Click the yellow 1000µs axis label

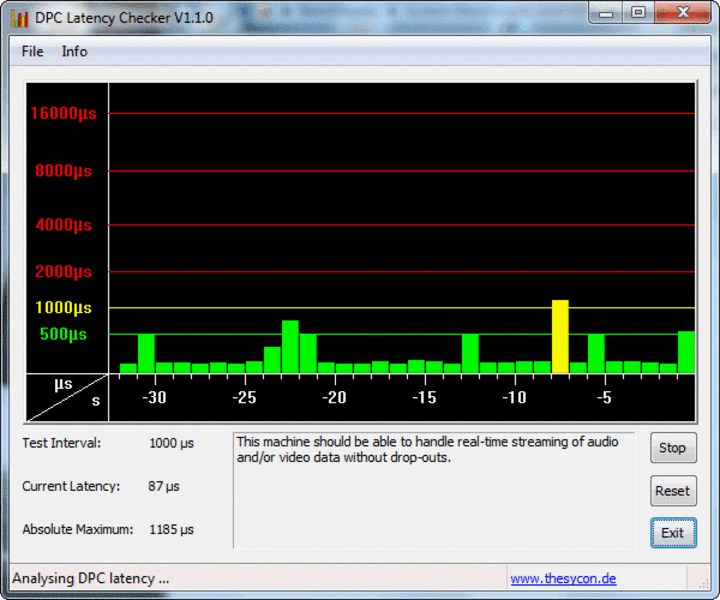click(63, 308)
